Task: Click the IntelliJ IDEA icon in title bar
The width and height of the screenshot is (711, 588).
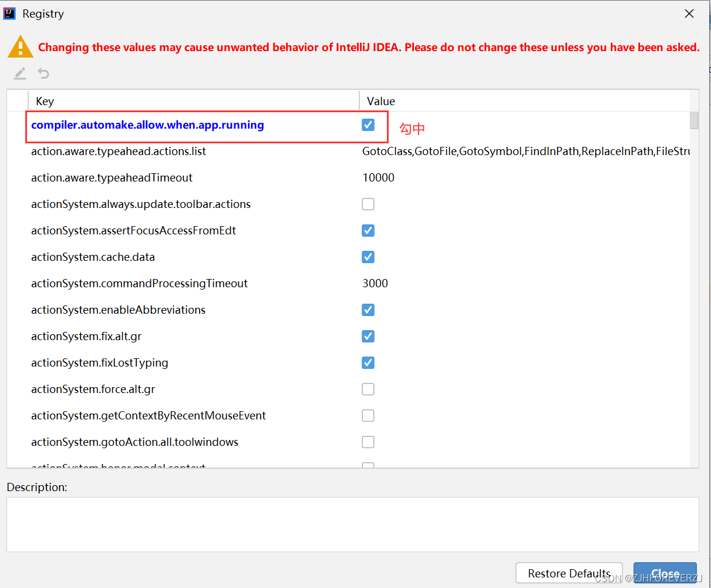Action: 9,14
